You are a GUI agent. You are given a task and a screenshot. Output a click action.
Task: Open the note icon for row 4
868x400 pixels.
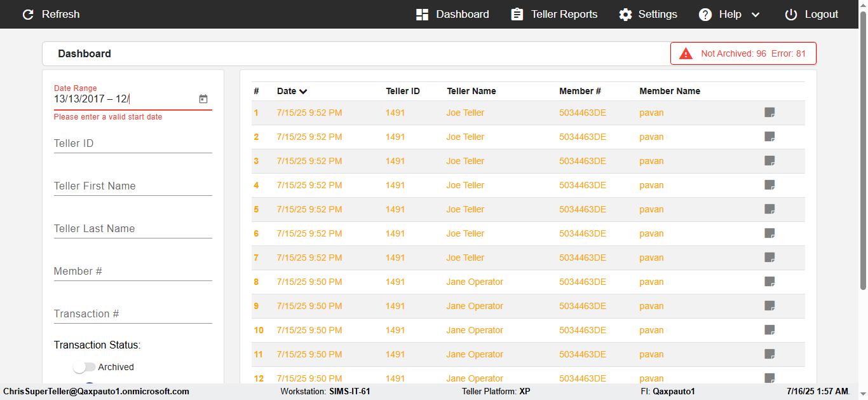[770, 185]
